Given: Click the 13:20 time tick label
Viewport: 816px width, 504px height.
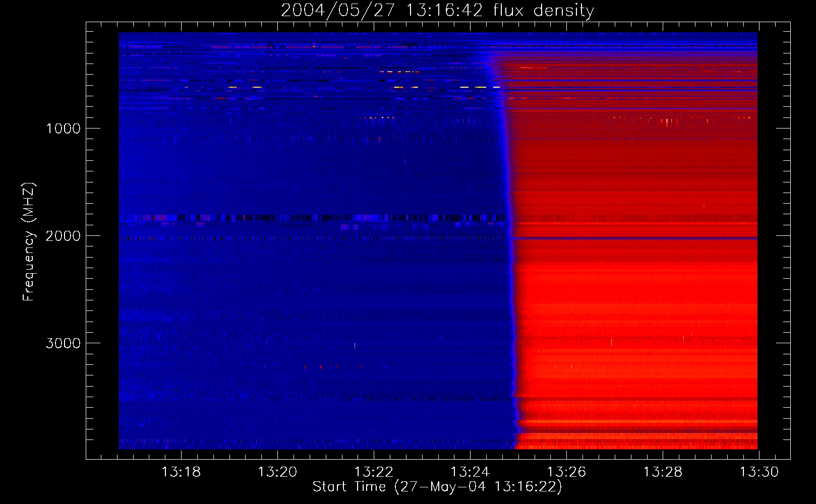Looking at the screenshot, I should tap(277, 472).
